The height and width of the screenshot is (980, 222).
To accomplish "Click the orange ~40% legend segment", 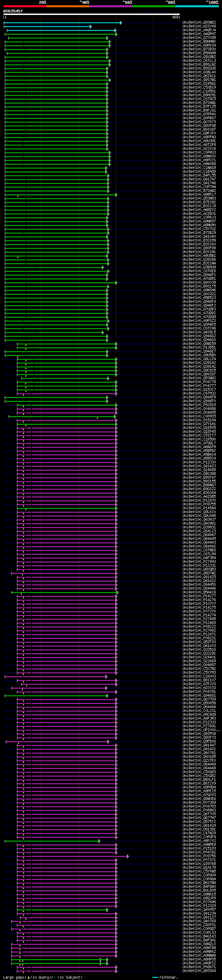I will 68,6.
